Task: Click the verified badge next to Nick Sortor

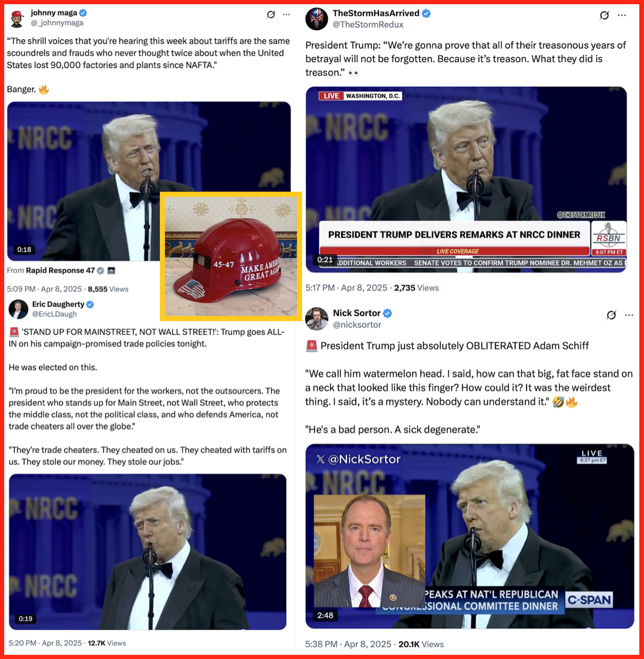Action: 388,313
